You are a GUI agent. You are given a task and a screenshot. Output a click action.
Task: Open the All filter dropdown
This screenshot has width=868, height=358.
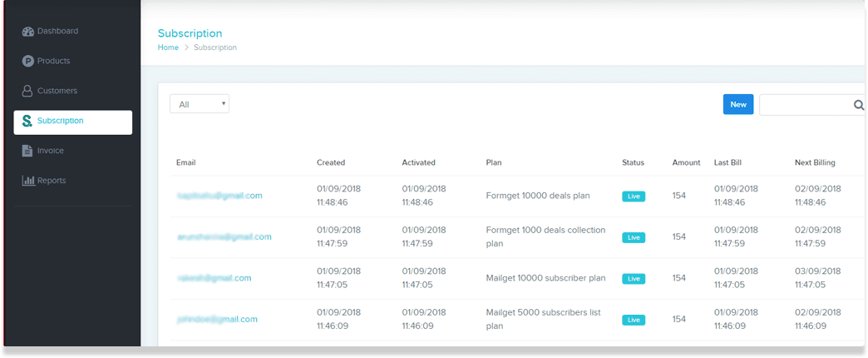tap(200, 104)
